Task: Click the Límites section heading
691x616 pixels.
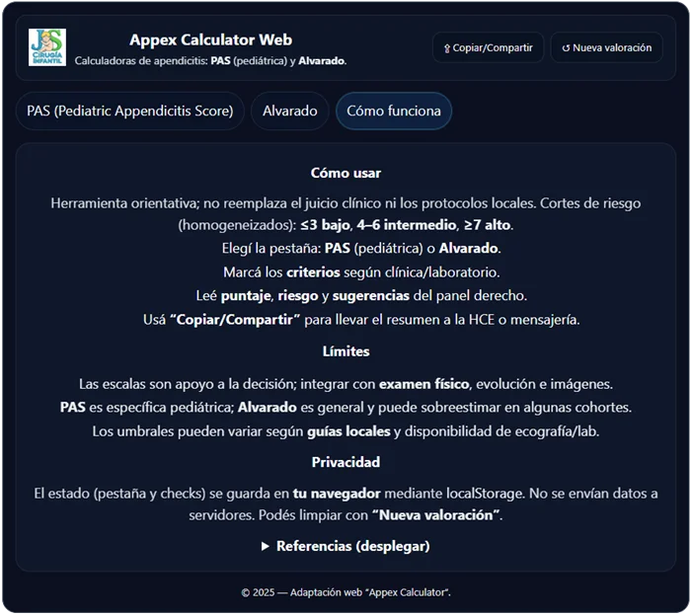Action: click(x=345, y=351)
